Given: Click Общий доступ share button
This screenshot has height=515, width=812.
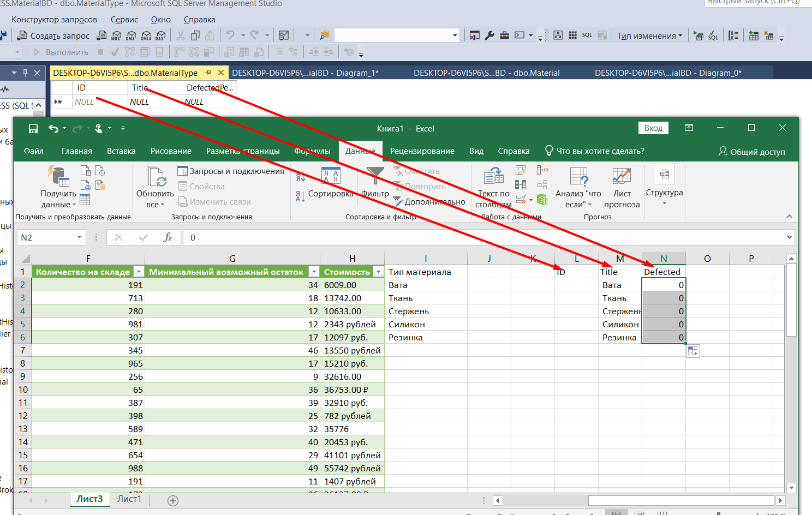Looking at the screenshot, I should [x=751, y=152].
